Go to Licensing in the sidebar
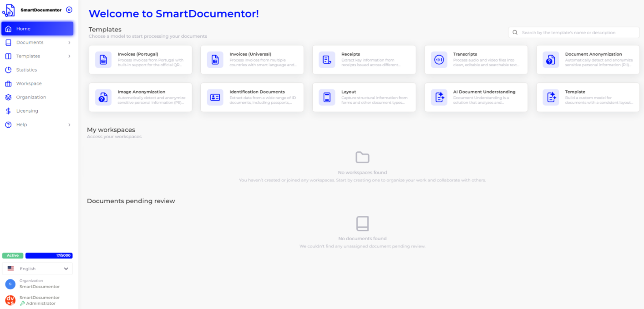This screenshot has height=309, width=644. click(27, 111)
